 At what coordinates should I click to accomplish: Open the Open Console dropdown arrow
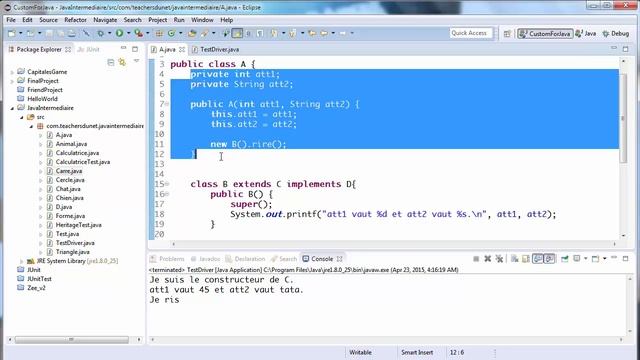[604, 258]
